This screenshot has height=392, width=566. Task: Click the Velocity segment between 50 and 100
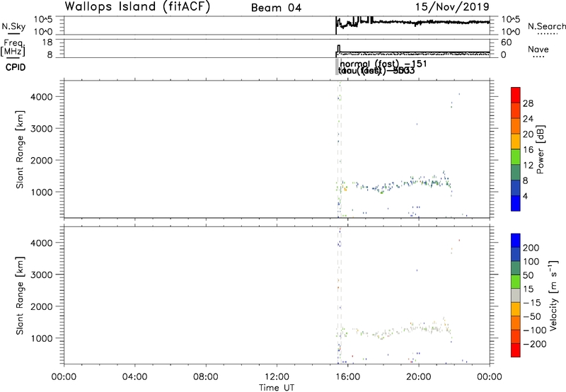[x=516, y=268]
